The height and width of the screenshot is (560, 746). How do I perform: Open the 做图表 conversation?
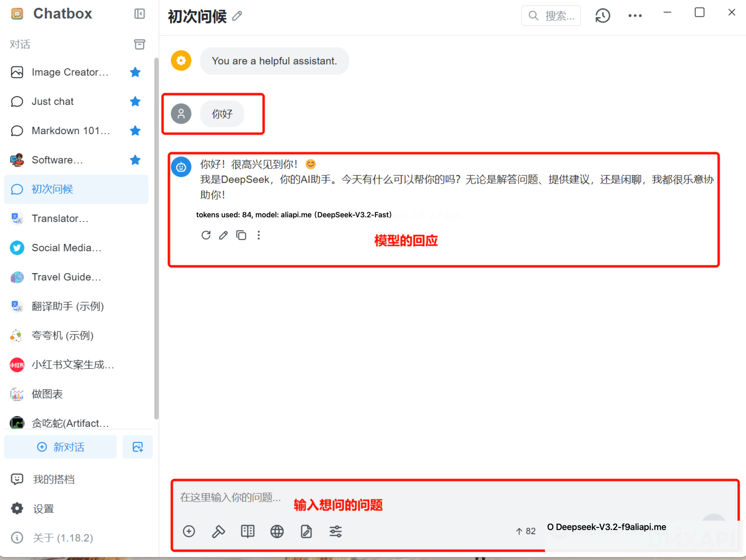pyautogui.click(x=76, y=394)
